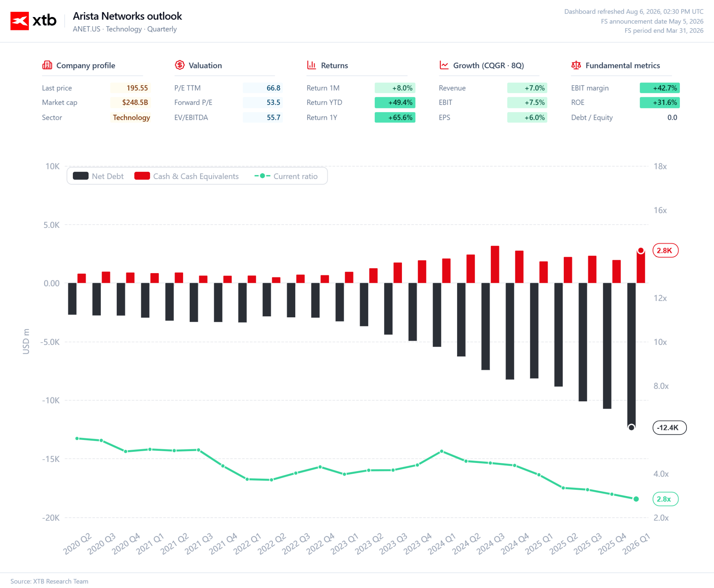Click Return YTD value +49.4%

(x=395, y=102)
